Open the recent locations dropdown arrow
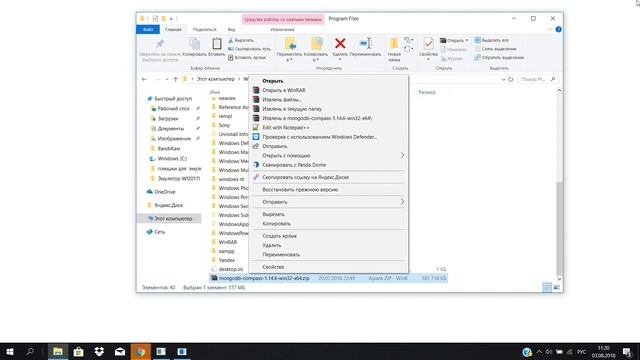640x360 pixels. tap(167, 79)
